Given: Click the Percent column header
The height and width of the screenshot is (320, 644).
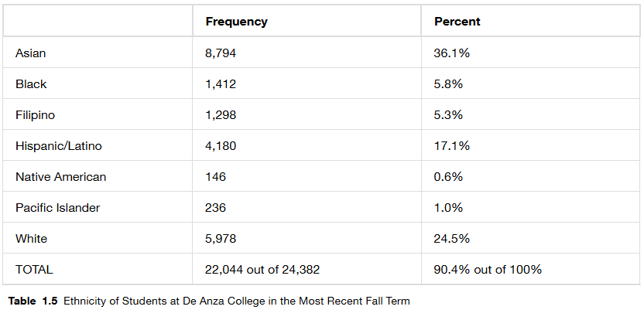Looking at the screenshot, I should 457,22.
